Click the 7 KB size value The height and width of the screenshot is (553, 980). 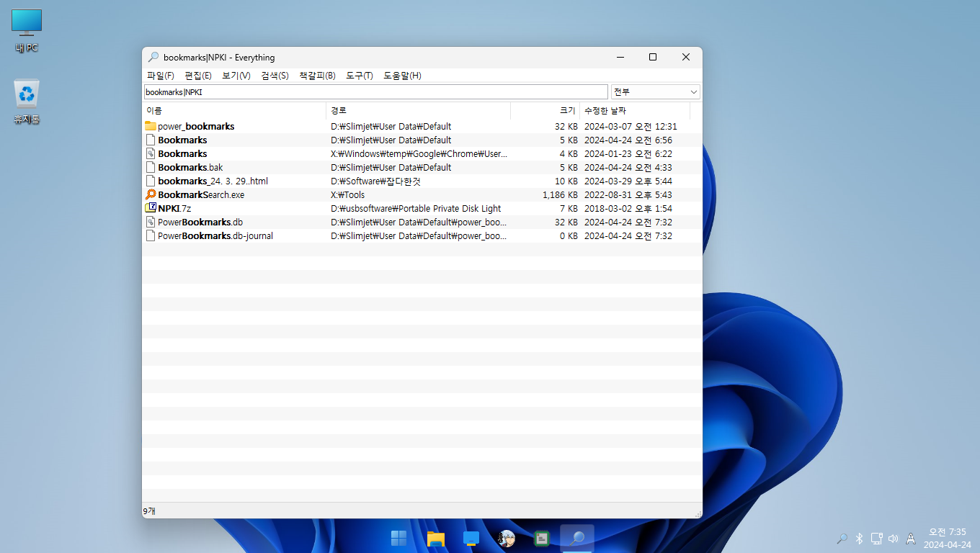pos(569,208)
